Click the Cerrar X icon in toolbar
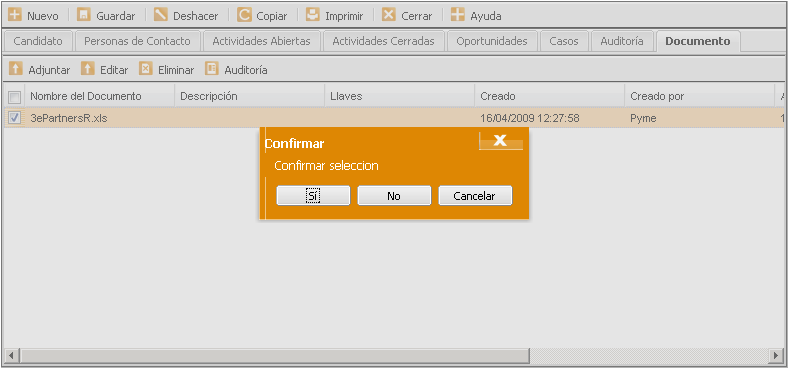 (x=388, y=15)
